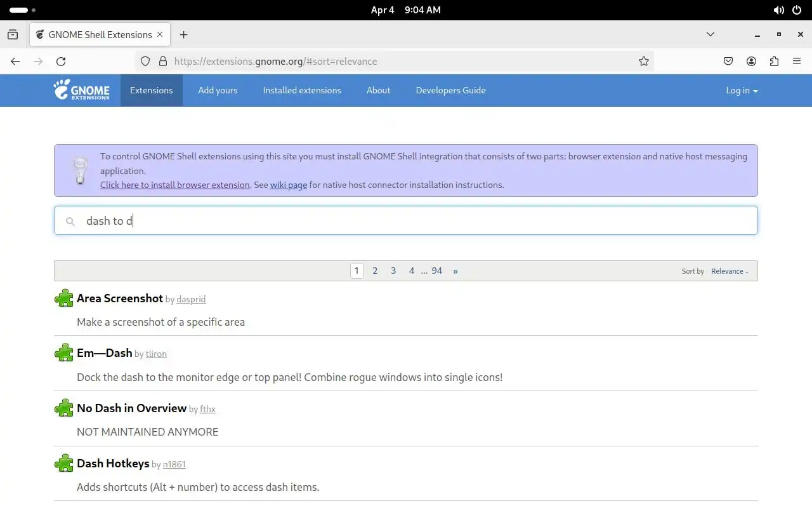812x508 pixels.
Task: Go to results page 4
Action: [x=412, y=271]
